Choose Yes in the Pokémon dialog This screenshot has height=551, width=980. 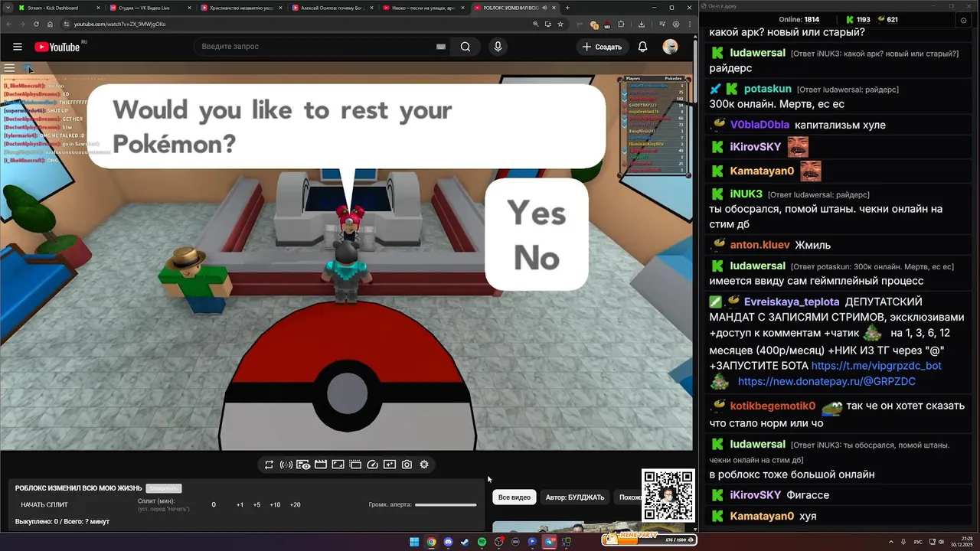(537, 213)
